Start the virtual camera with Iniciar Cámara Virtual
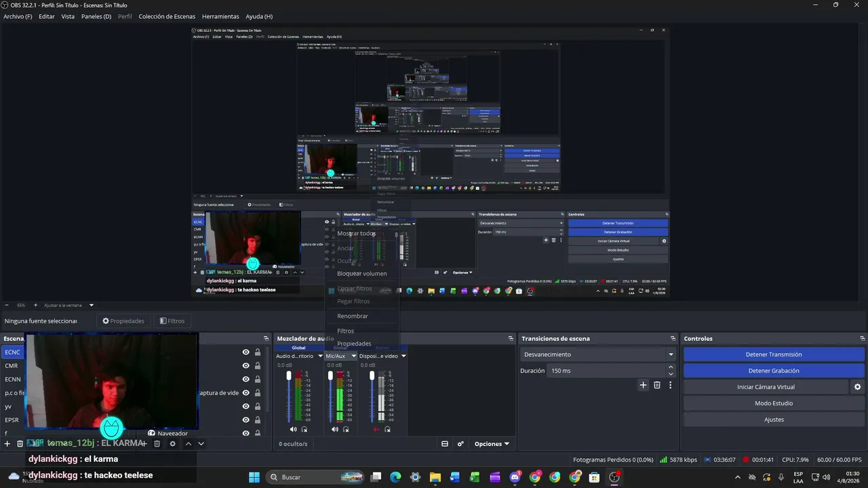The image size is (868, 488). [766, 387]
